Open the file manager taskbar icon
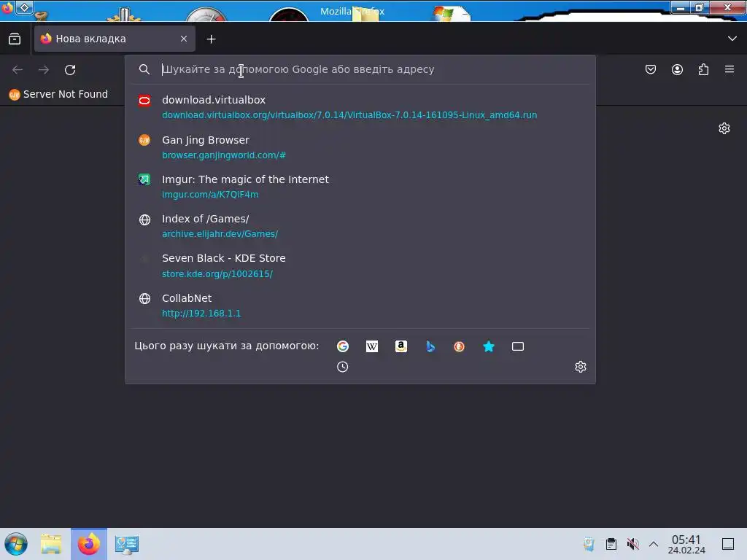The width and height of the screenshot is (747, 560). pos(51,544)
